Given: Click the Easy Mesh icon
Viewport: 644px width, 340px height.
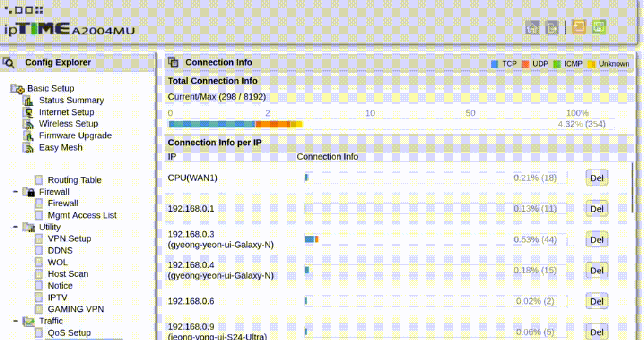Looking at the screenshot, I should coord(29,148).
